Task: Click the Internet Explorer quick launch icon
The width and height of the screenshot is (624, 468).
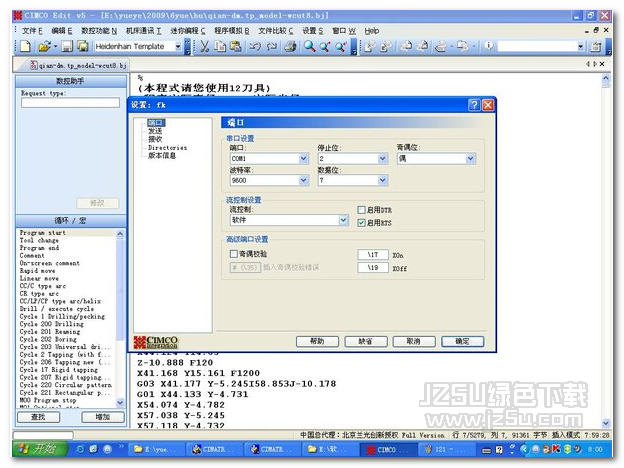Action: (x=80, y=449)
